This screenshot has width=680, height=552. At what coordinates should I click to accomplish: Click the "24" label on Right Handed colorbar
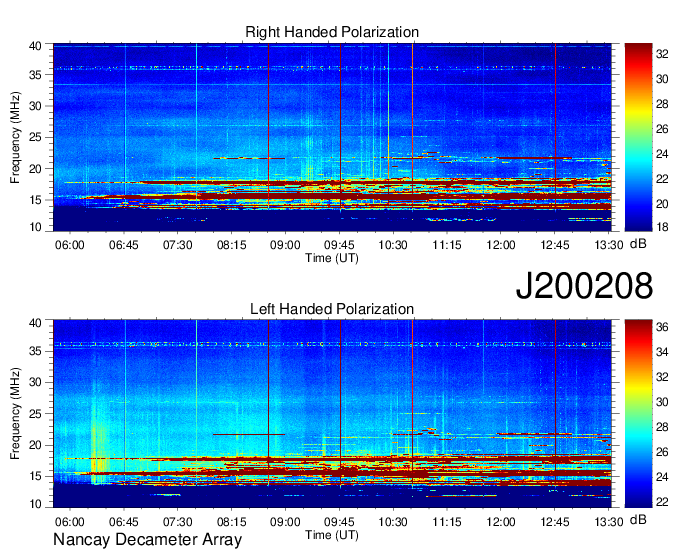coord(662,154)
